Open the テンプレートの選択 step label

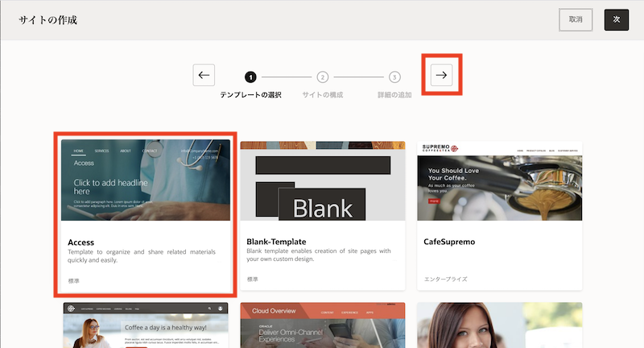point(250,95)
